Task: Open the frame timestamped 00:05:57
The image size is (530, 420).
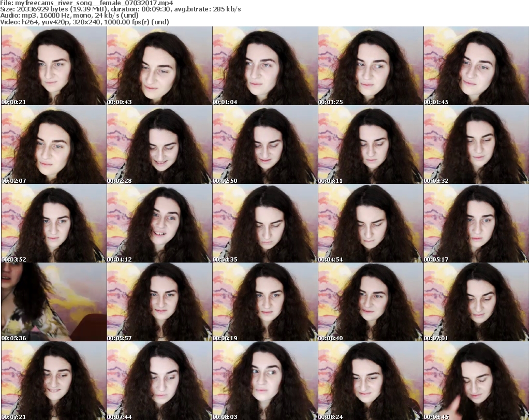Action: (x=159, y=302)
